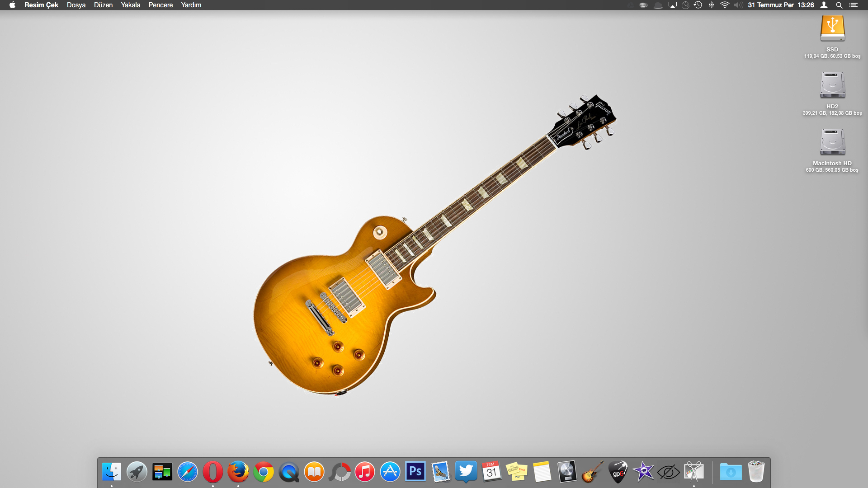The image size is (868, 488).
Task: Launch Logic Pro from dock
Action: click(567, 472)
